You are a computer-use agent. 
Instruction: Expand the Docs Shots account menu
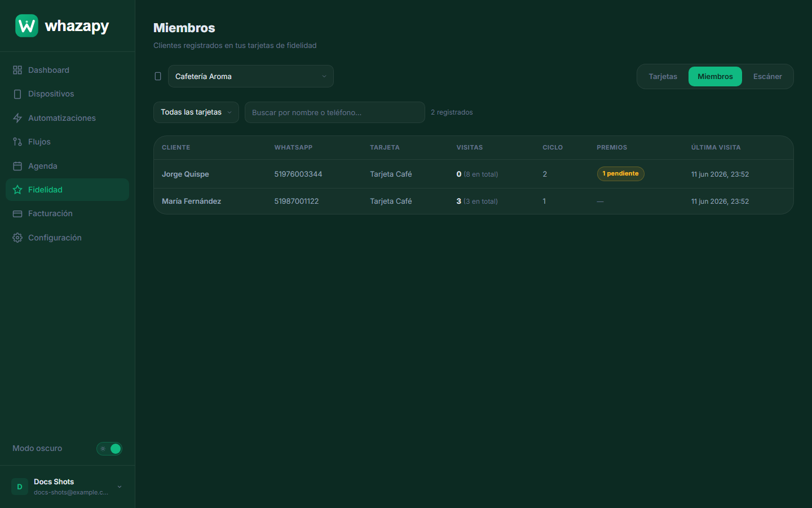[67, 487]
